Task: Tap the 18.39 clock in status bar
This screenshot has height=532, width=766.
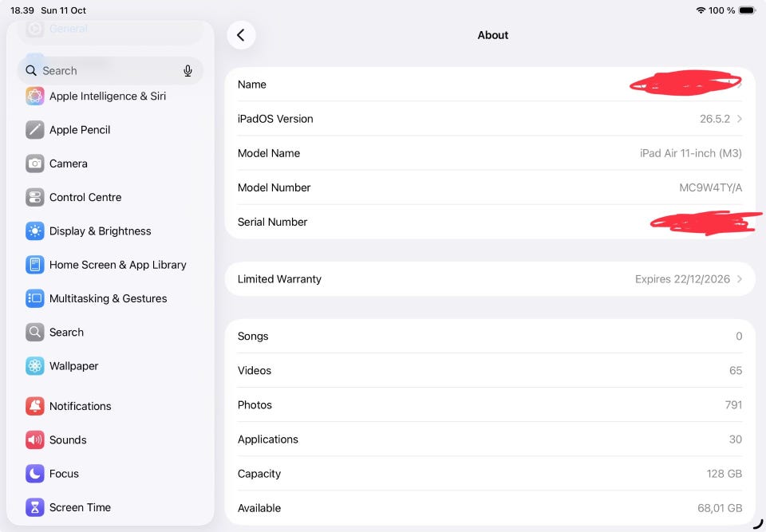Action: [22, 10]
